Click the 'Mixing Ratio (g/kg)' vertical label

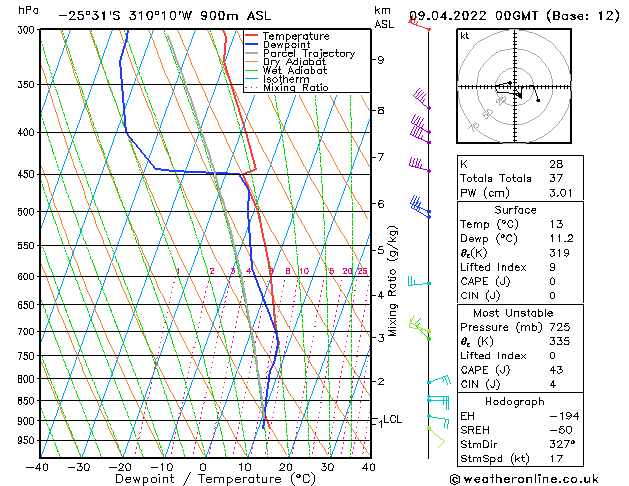(392, 281)
